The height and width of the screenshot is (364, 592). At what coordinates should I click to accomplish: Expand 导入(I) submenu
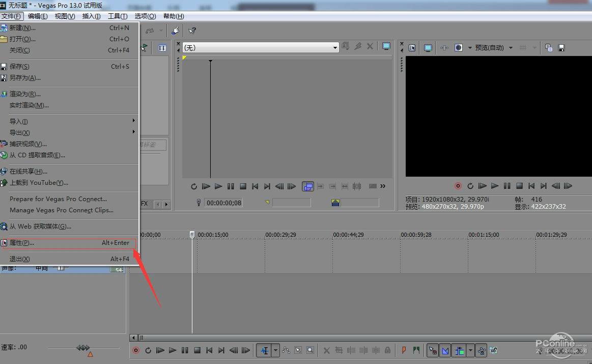coord(69,121)
